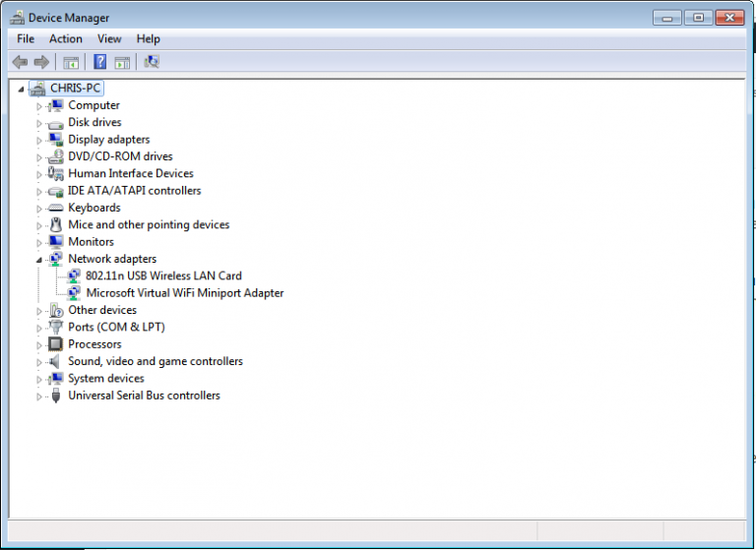This screenshot has width=756, height=550.
Task: Expand the Display adapters category
Action: click(x=39, y=141)
